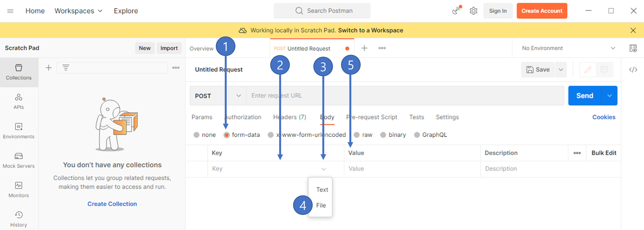Screen dimensions: 644x230
Task: Open the Environments sidebar panel
Action: click(19, 131)
